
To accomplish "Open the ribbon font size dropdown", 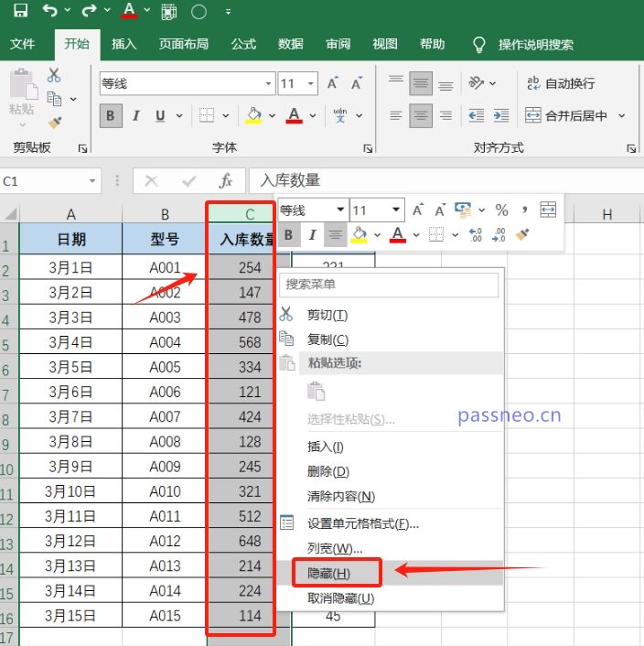I will point(311,83).
